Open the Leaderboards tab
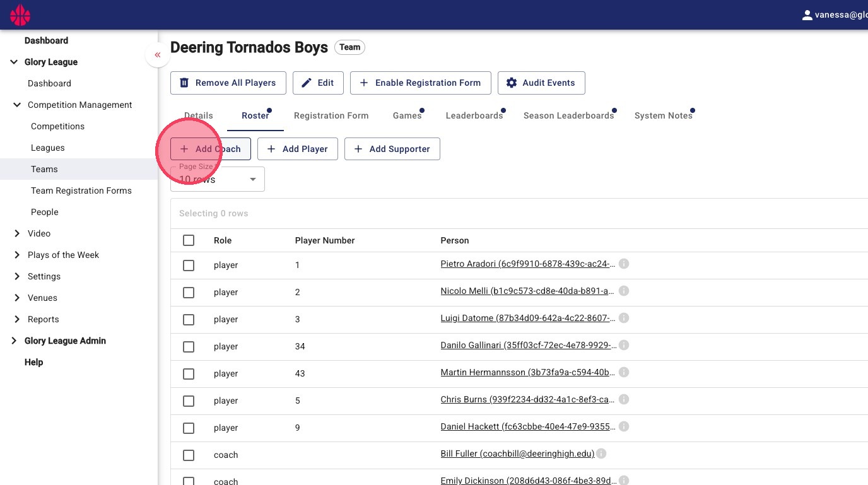 pyautogui.click(x=474, y=115)
